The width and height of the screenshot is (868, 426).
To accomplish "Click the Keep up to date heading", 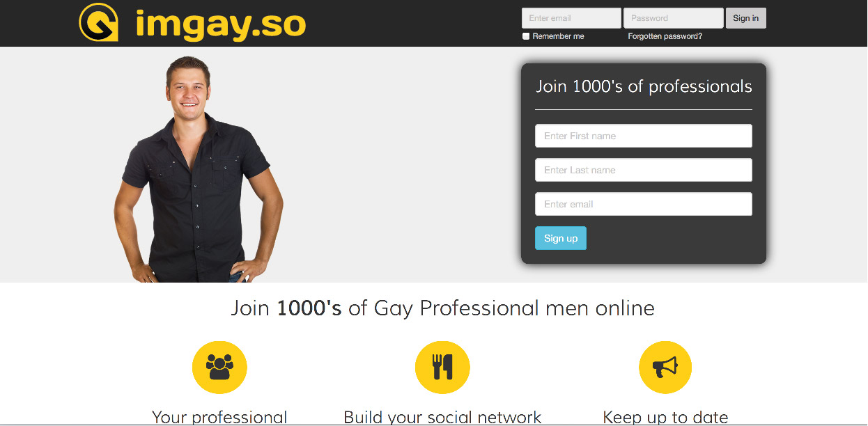I will click(x=665, y=417).
